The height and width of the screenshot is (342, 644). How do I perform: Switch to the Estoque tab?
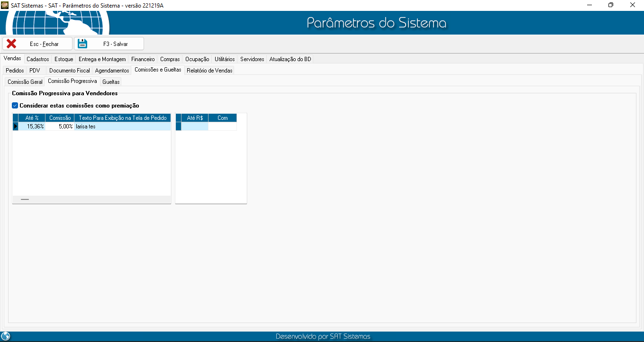point(63,59)
